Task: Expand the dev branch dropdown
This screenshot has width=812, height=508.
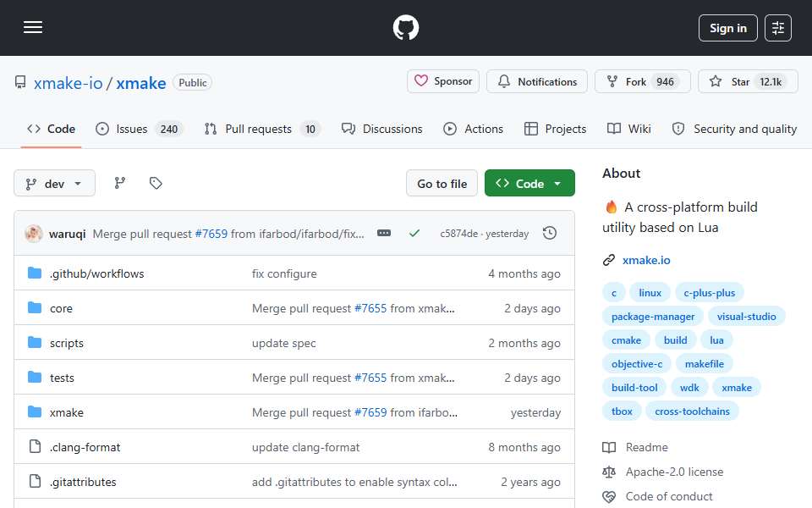Action: tap(54, 183)
